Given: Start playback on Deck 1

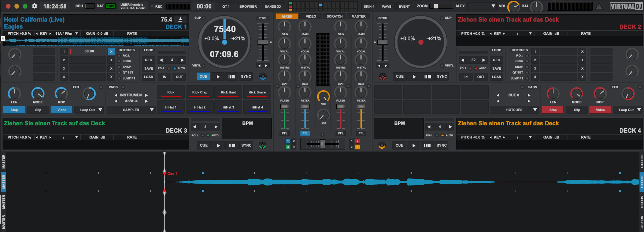Looking at the screenshot, I should (218, 77).
